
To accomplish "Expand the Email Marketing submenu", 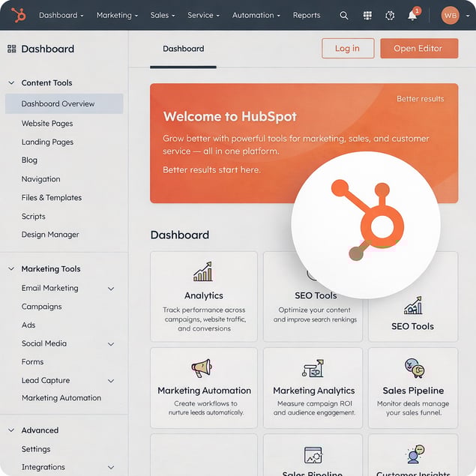I will coord(111,289).
